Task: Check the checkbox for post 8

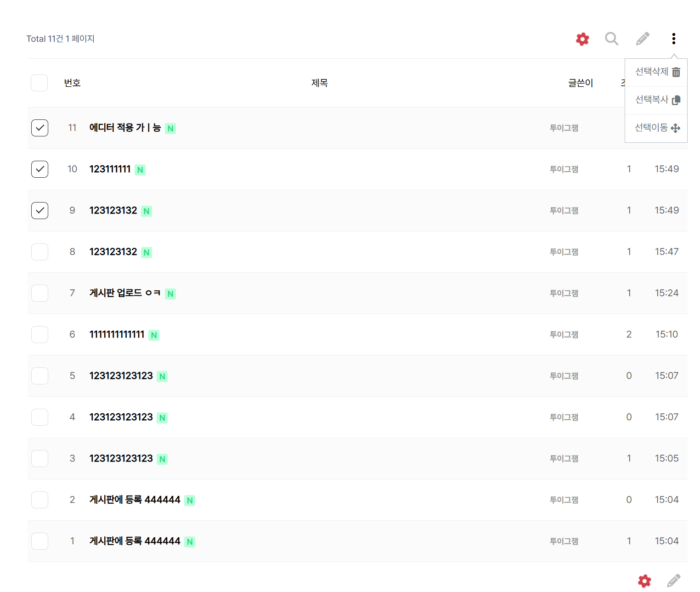Action: coord(40,252)
